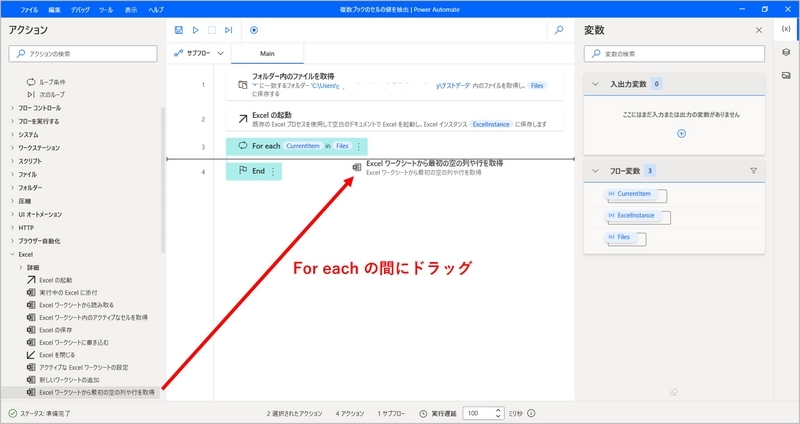The height and width of the screenshot is (424, 800).
Task: Open the 表示 menu
Action: coord(131,10)
